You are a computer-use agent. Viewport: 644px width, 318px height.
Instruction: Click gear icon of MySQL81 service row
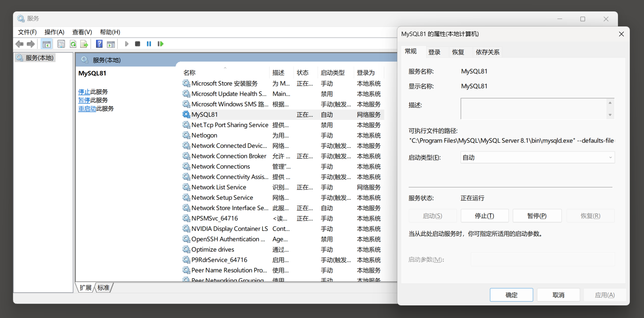pyautogui.click(x=186, y=114)
